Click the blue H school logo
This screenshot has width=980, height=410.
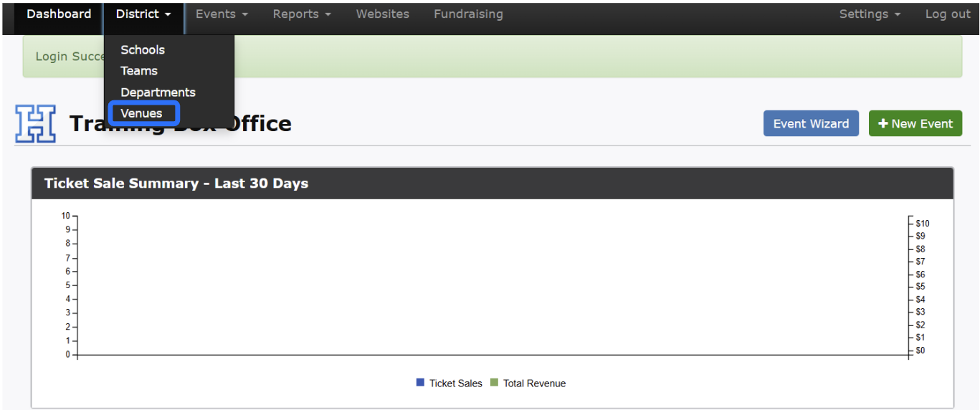(35, 123)
